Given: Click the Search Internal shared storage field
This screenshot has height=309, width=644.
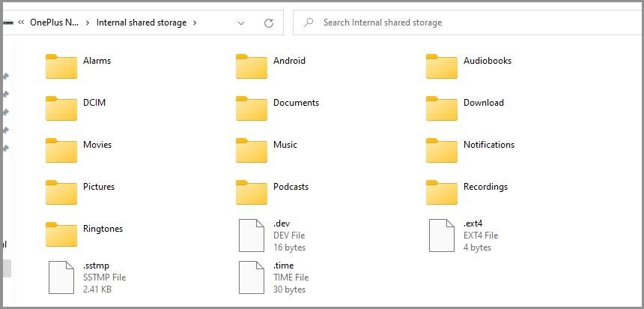Looking at the screenshot, I should pos(464,23).
